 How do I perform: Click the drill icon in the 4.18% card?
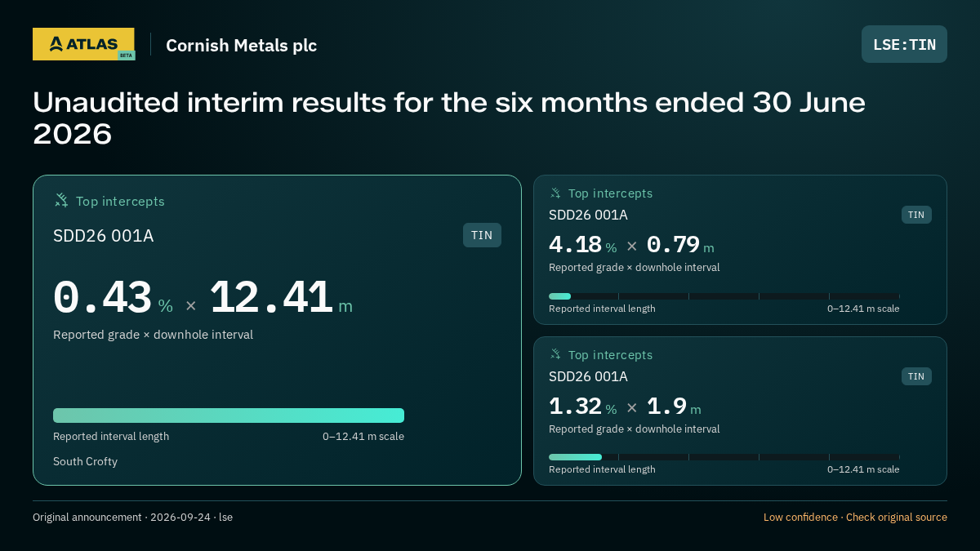pos(555,193)
